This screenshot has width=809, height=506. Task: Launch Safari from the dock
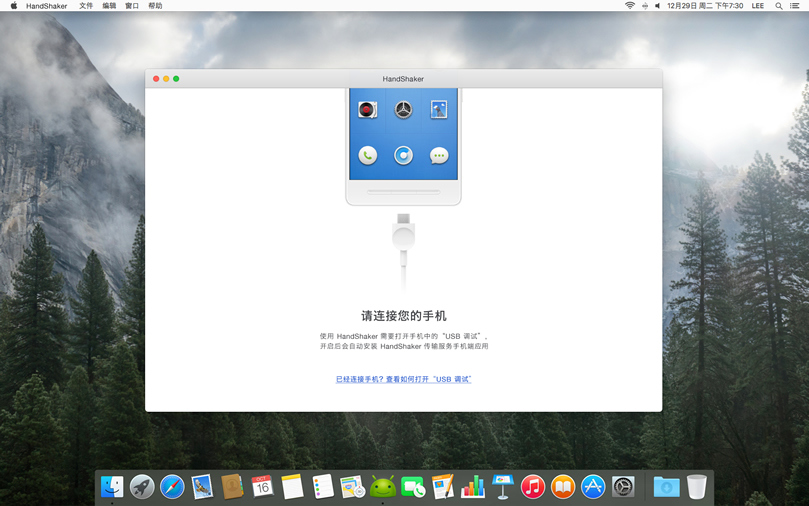[172, 487]
